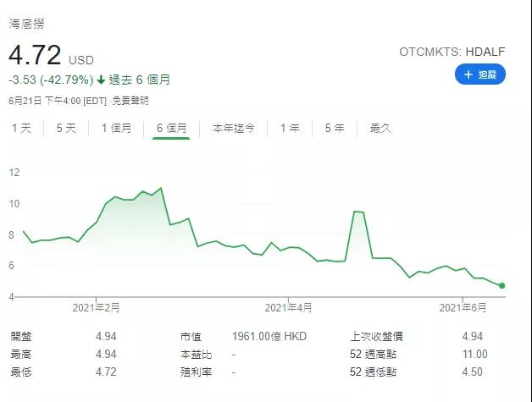Open the 免責聲明 disclaimer link
Viewport: 532px width, 402px height.
tap(130, 101)
